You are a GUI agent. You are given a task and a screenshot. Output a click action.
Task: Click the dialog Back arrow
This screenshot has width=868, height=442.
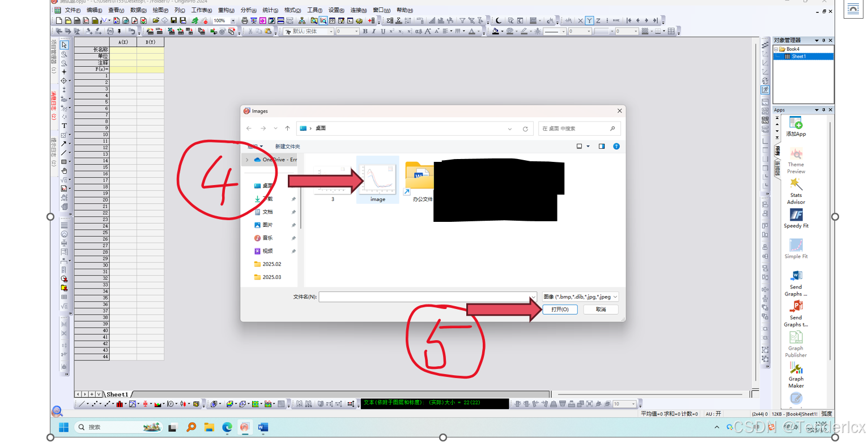249,128
